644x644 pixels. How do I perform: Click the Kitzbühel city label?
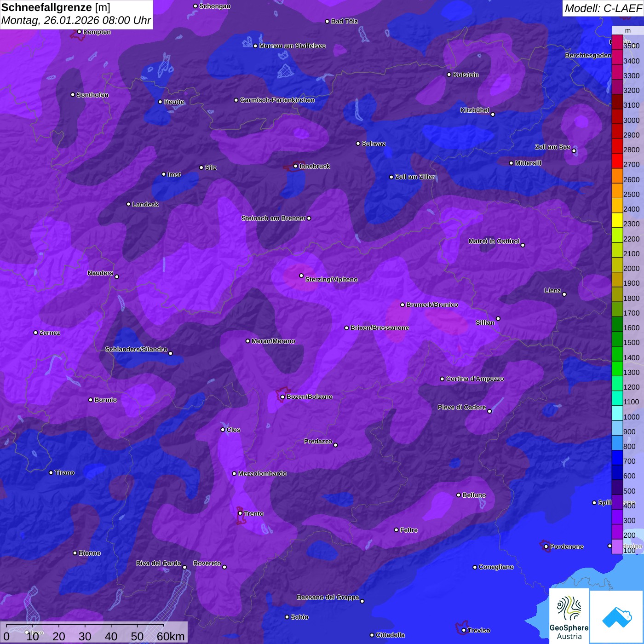pos(475,110)
